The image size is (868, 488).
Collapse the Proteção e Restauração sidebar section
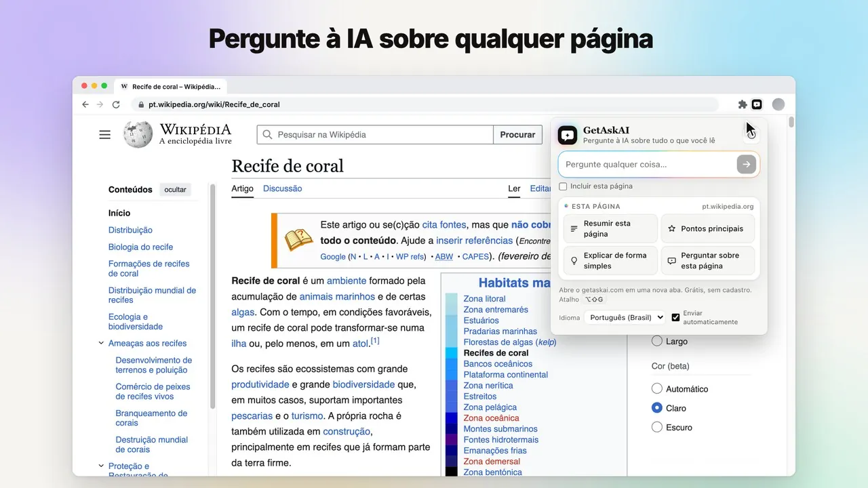[101, 466]
